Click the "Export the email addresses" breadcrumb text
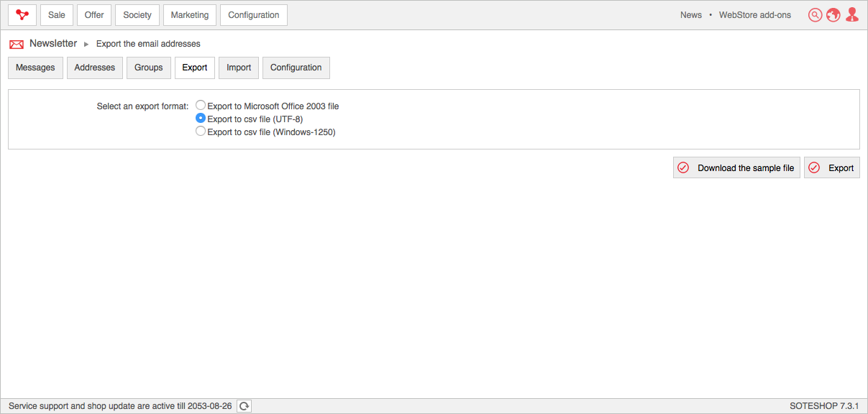This screenshot has height=414, width=868. point(148,44)
